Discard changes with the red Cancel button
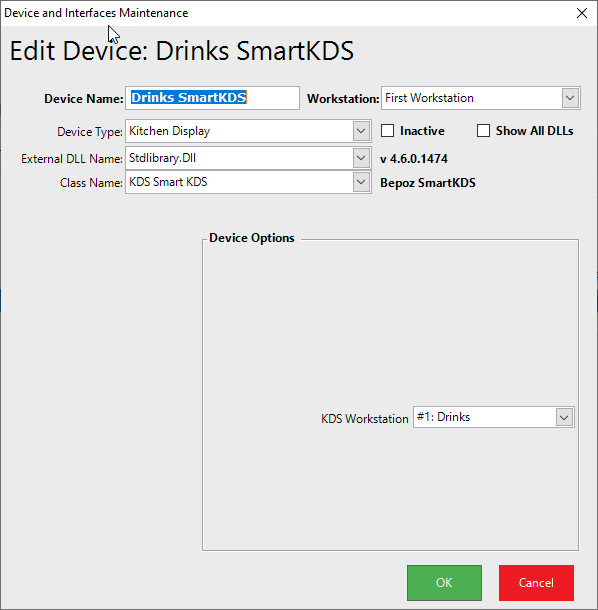 [536, 583]
